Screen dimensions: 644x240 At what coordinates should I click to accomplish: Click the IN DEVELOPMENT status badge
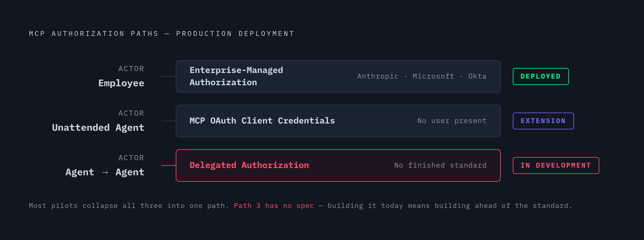click(x=556, y=165)
